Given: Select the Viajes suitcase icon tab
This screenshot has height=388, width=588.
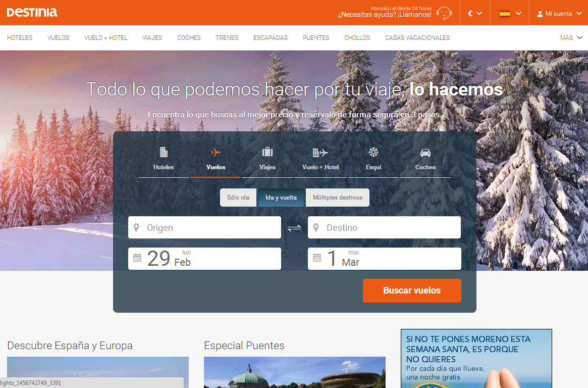Looking at the screenshot, I should [x=268, y=159].
